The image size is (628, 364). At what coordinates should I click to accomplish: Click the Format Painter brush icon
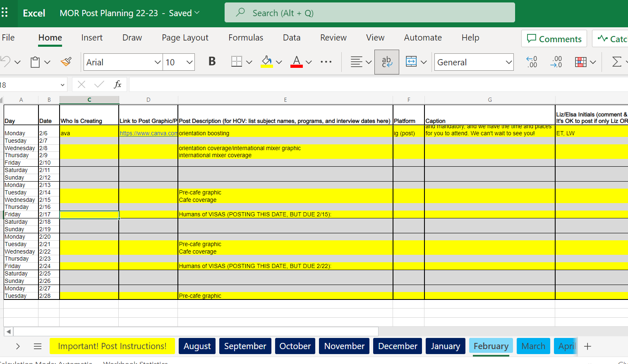tap(66, 62)
